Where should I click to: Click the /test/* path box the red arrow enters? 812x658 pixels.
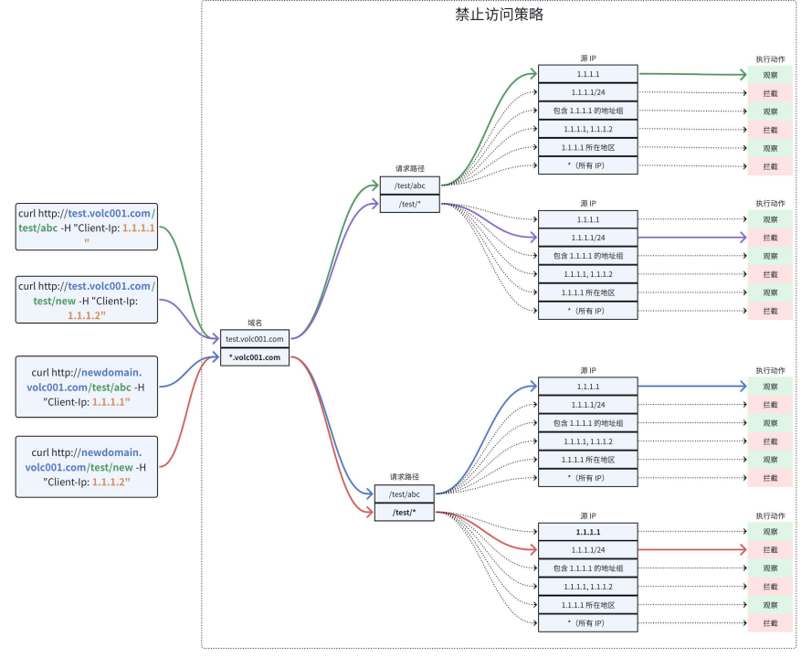[x=405, y=513]
